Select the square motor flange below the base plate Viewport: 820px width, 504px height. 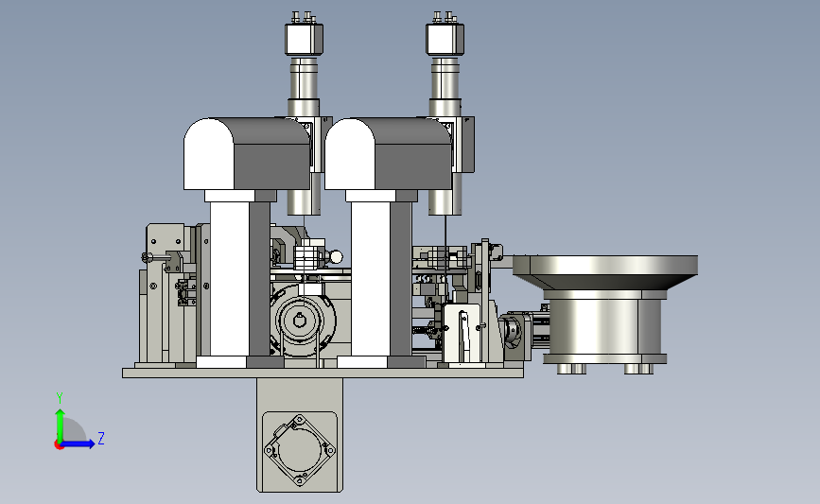(300, 450)
